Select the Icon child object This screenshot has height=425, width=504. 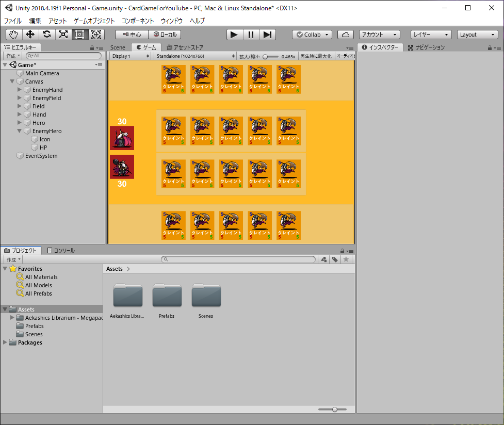(x=44, y=139)
